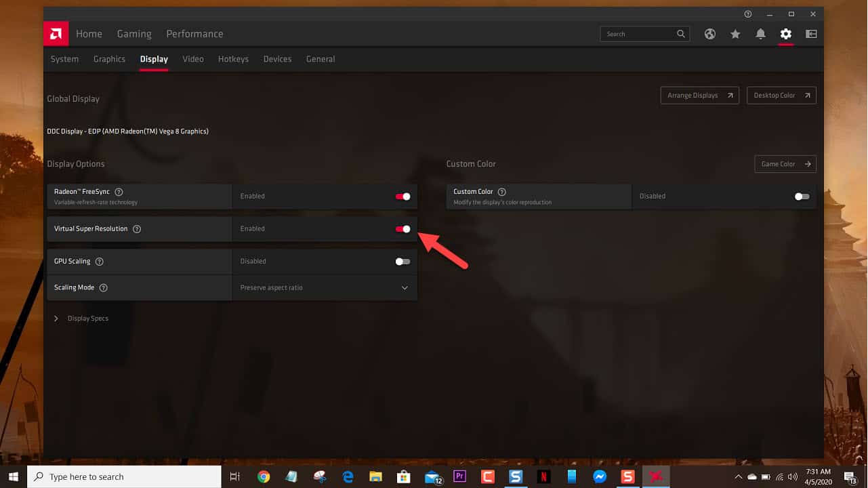Open Microsoft Edge from taskbar

tap(348, 476)
